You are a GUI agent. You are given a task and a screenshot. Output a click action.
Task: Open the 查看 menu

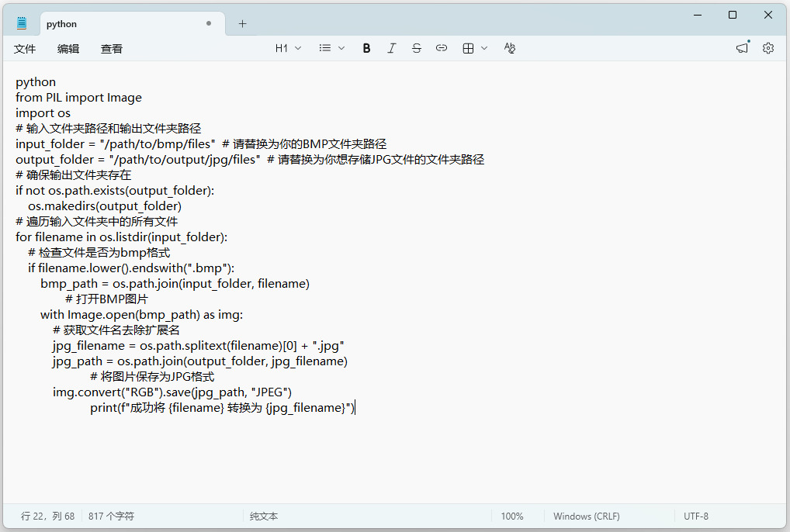pos(111,49)
